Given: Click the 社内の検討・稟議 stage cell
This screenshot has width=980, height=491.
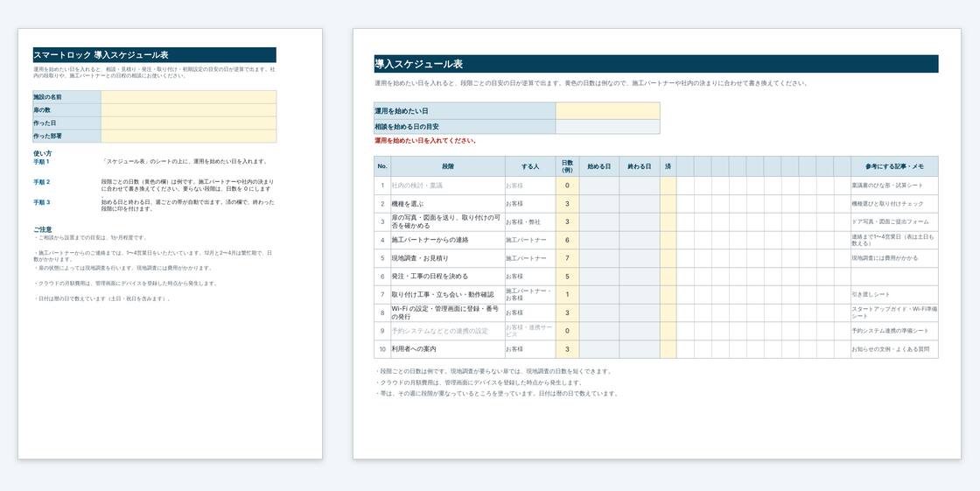Looking at the screenshot, I should [x=448, y=186].
